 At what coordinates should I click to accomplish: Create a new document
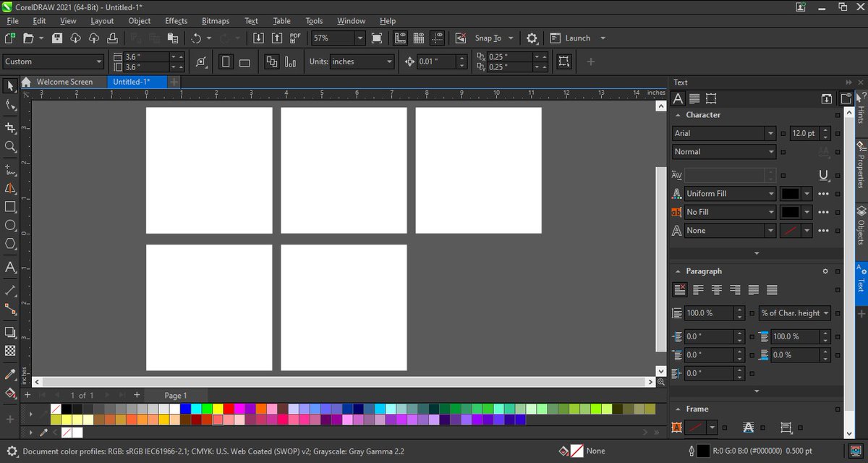pos(10,38)
